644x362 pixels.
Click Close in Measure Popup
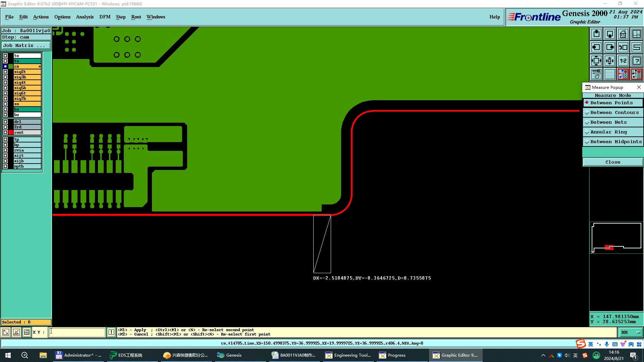[x=612, y=162]
